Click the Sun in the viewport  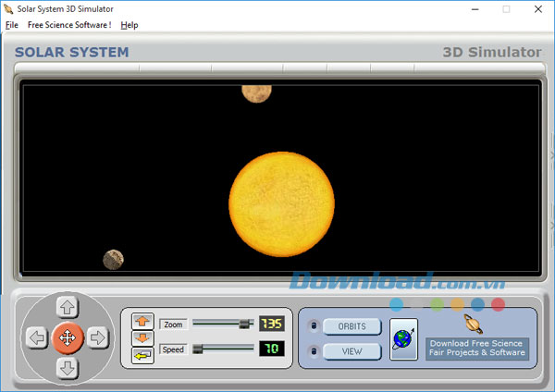(282, 204)
